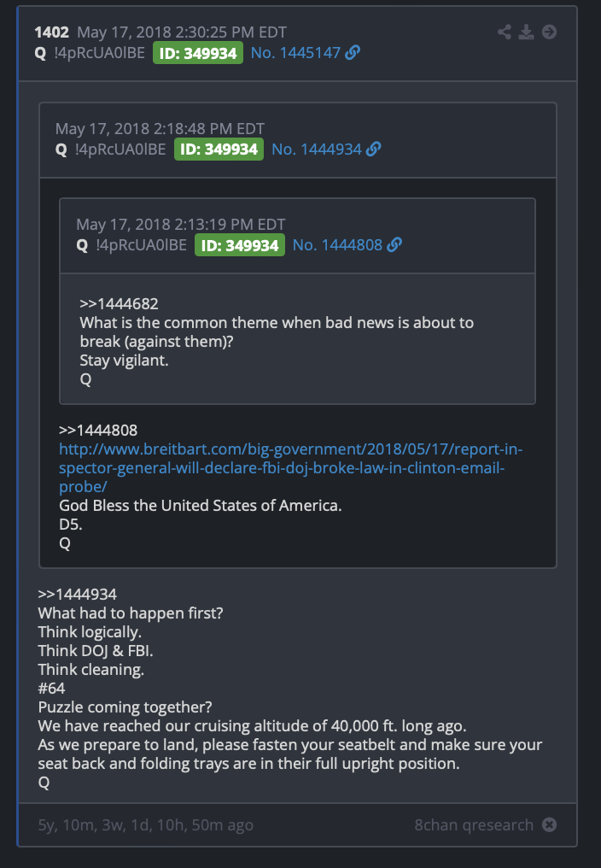Click the >>1444682 reply reference

(x=119, y=304)
